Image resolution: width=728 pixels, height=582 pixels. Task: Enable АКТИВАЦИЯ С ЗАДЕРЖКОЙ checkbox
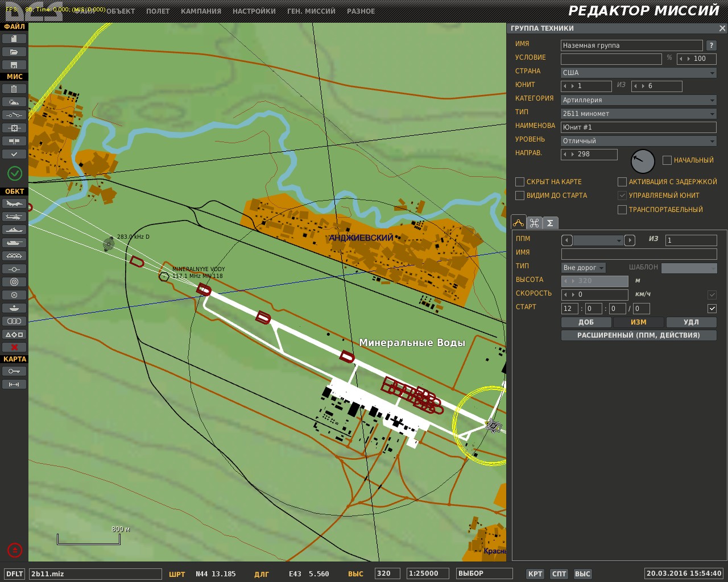coord(622,182)
